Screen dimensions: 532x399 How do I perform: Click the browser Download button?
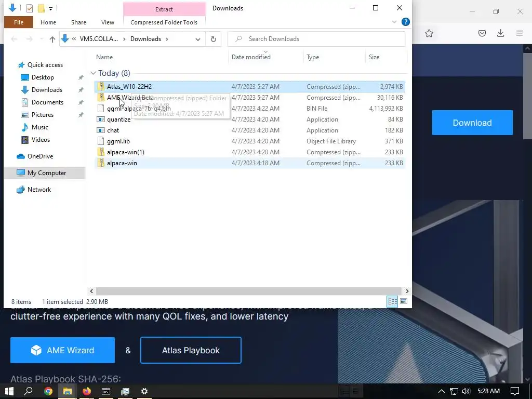472,123
